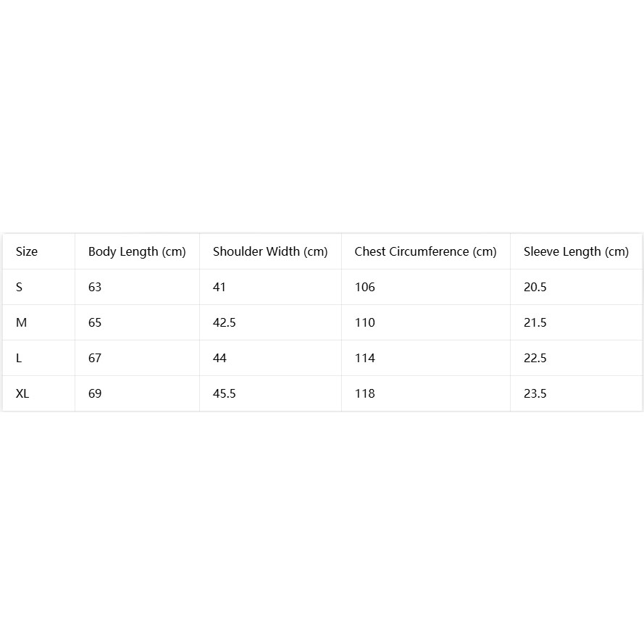Select sleeve length value 21.5
Viewport: 644px width, 644px height.
coord(535,322)
